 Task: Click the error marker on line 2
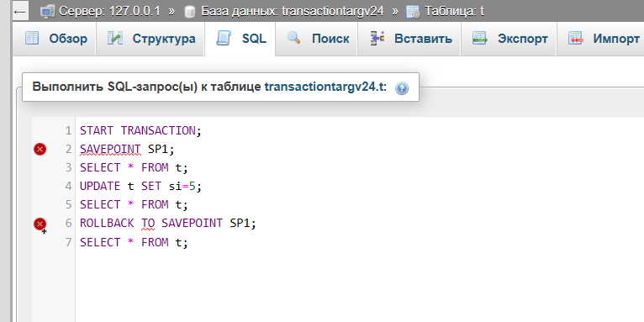40,150
